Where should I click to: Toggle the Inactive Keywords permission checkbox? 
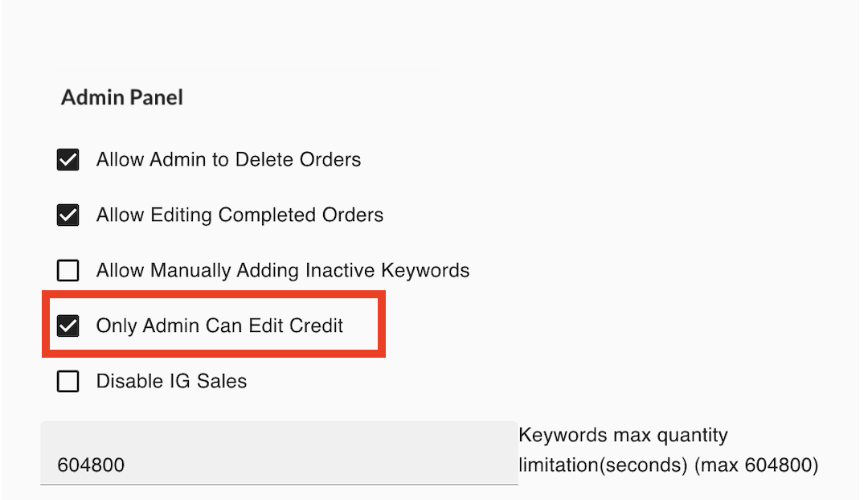pyautogui.click(x=68, y=270)
